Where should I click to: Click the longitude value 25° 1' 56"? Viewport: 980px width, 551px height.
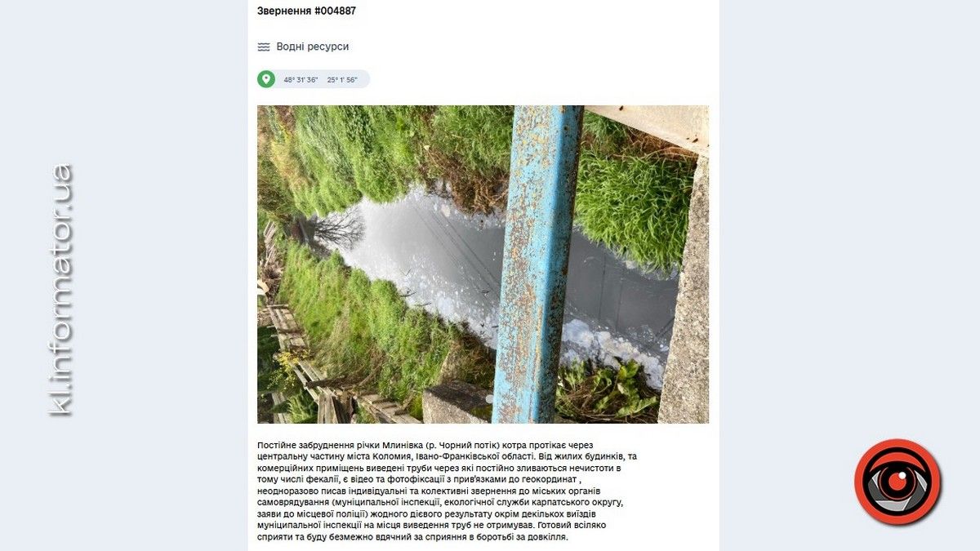(x=342, y=80)
